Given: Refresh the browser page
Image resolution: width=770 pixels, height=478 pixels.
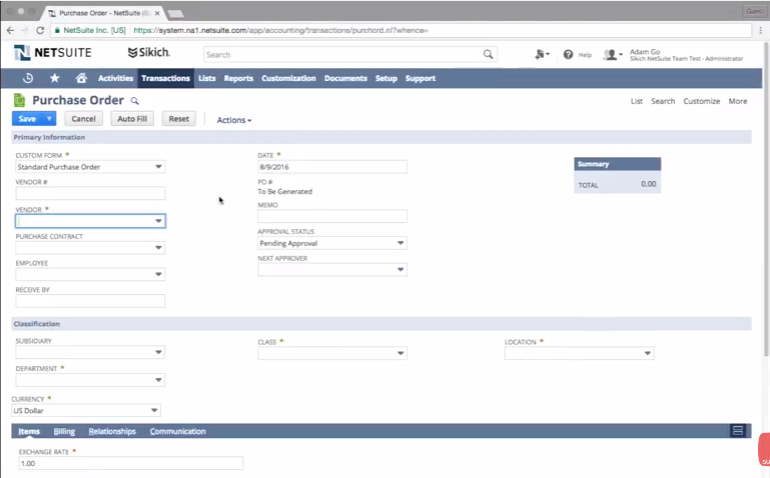Looking at the screenshot, I should [43, 31].
